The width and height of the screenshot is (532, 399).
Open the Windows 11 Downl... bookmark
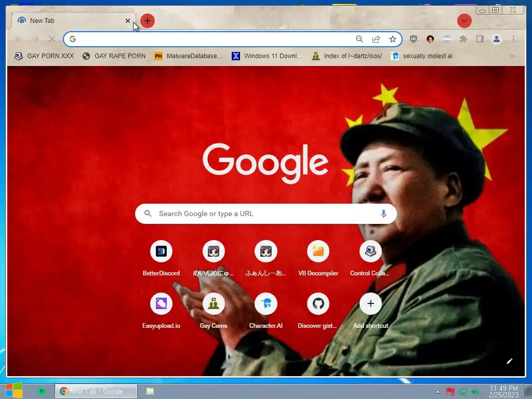pyautogui.click(x=267, y=56)
